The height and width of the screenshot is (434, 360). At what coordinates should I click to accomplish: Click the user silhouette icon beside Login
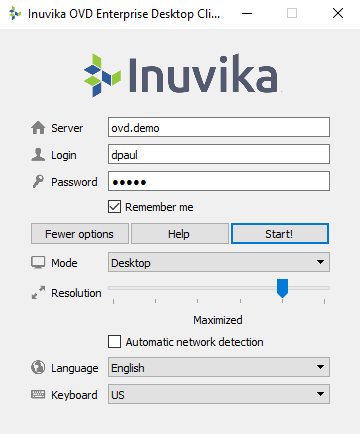pyautogui.click(x=38, y=155)
